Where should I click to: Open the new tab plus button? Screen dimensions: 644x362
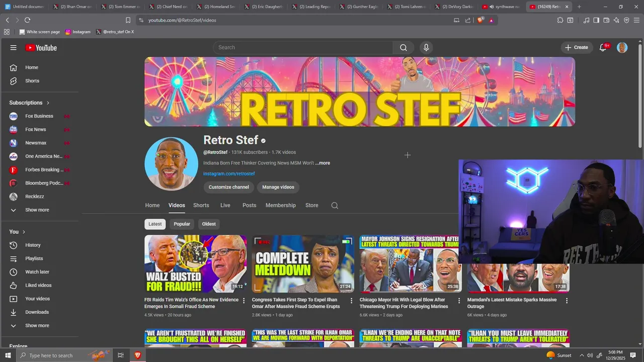pyautogui.click(x=579, y=7)
